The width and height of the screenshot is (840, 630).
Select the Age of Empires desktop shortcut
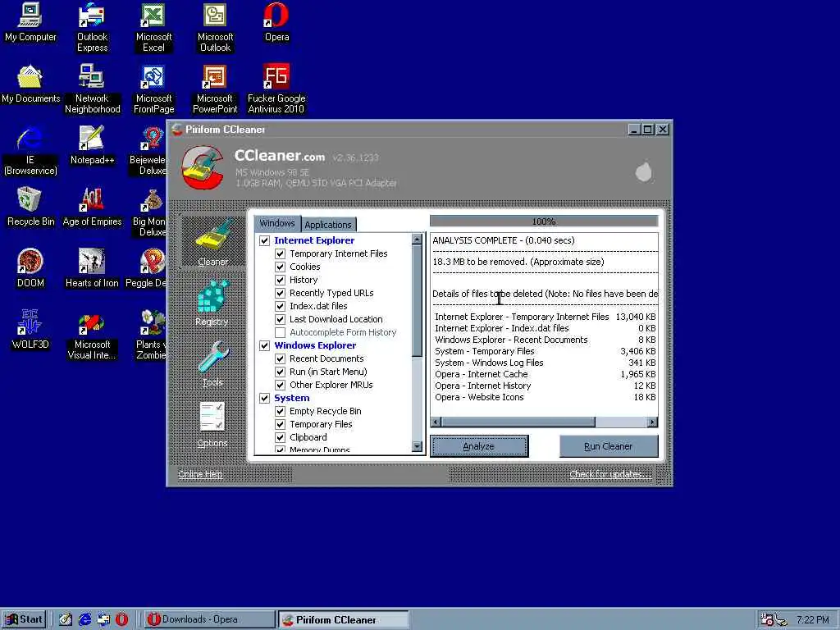pyautogui.click(x=92, y=207)
